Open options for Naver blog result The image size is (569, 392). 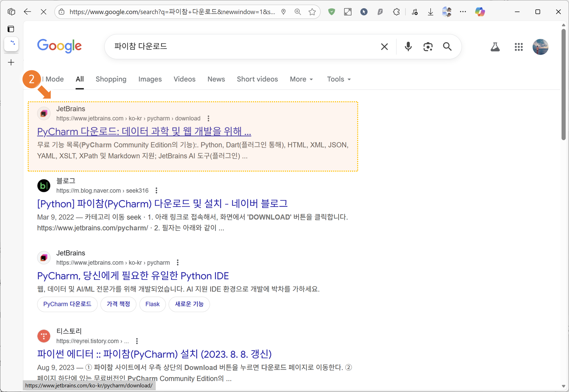[x=157, y=191]
